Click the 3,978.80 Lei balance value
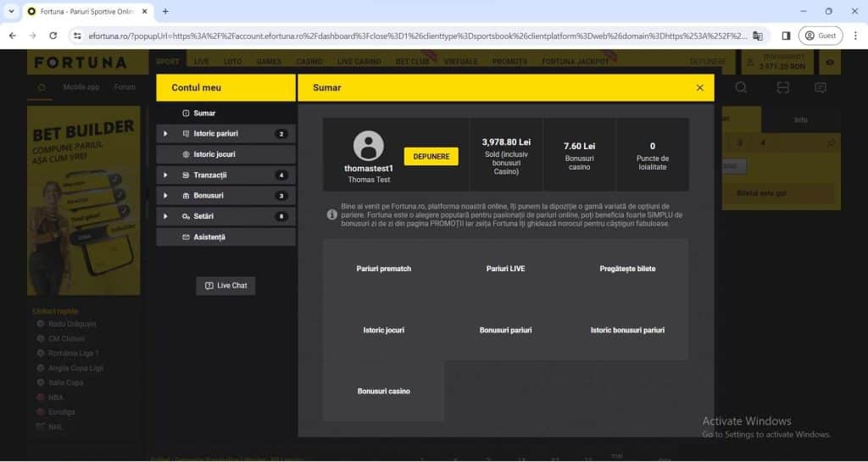This screenshot has height=462, width=868. tap(506, 142)
